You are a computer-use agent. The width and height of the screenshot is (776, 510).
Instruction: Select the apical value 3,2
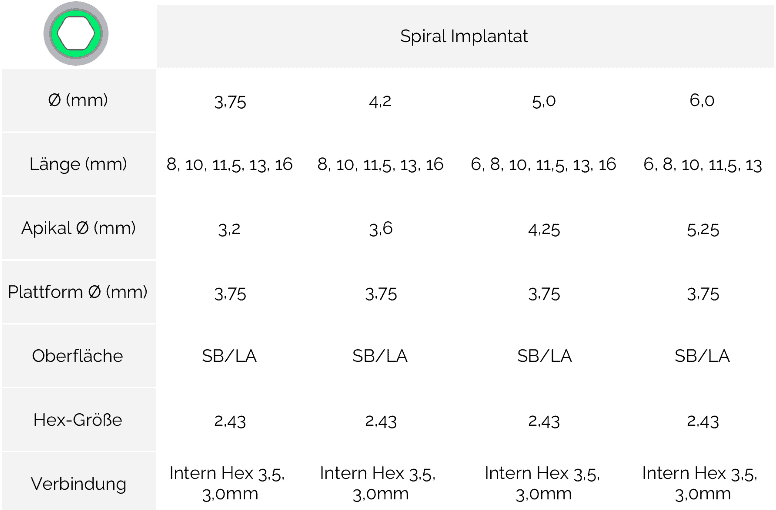(229, 229)
